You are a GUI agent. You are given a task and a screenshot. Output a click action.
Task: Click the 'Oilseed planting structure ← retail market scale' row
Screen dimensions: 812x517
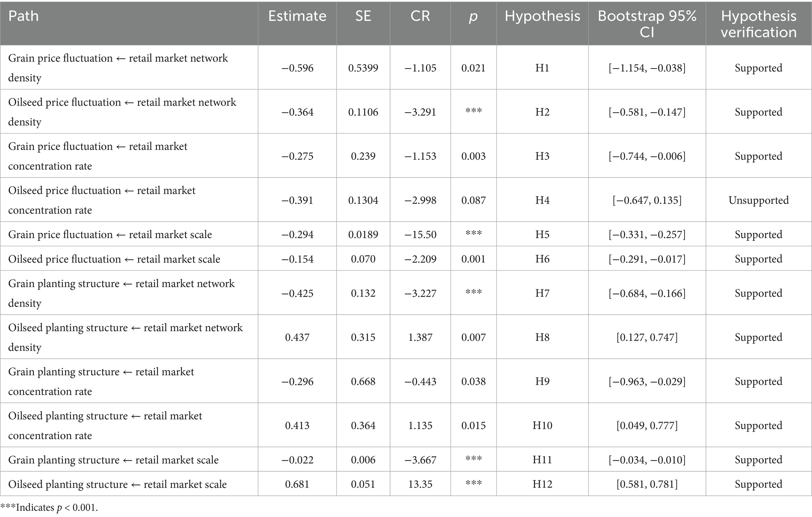(x=117, y=484)
